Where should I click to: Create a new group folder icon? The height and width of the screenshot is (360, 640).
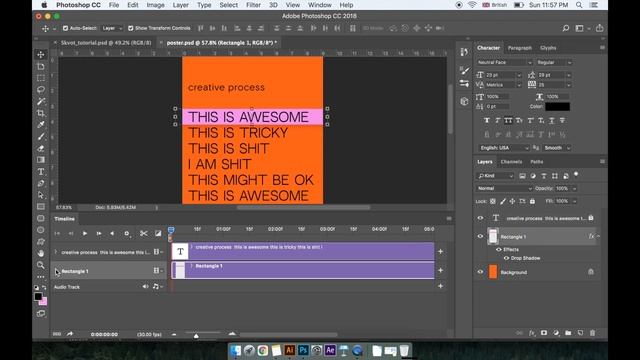coord(568,333)
